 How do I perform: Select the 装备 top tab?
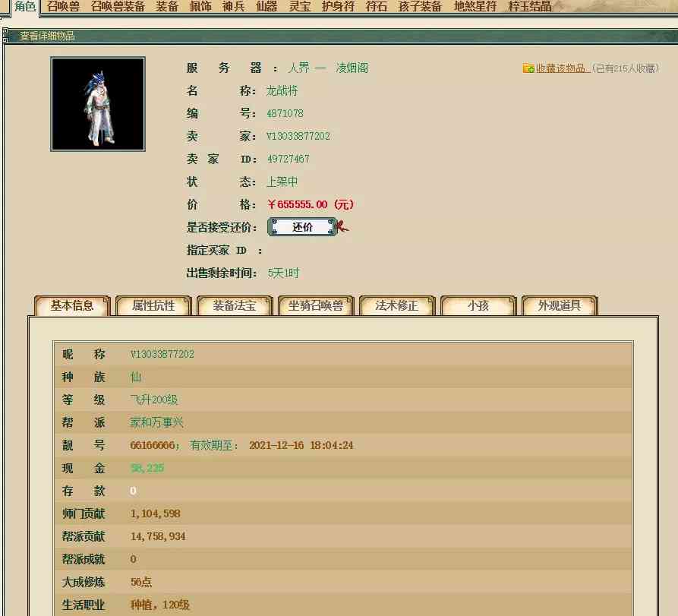167,7
